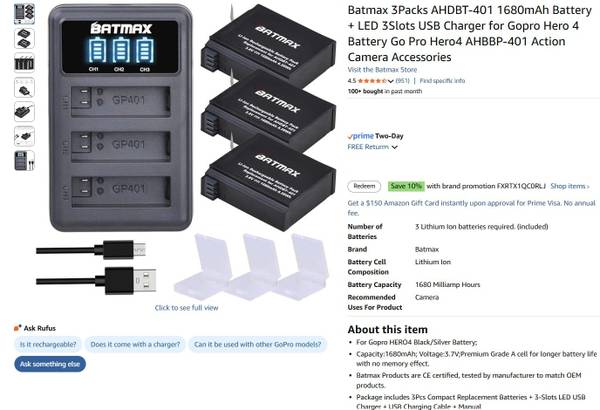The image size is (600, 410).
Task: Ask Rufus "Is it rechargeable?"
Action: click(48, 344)
